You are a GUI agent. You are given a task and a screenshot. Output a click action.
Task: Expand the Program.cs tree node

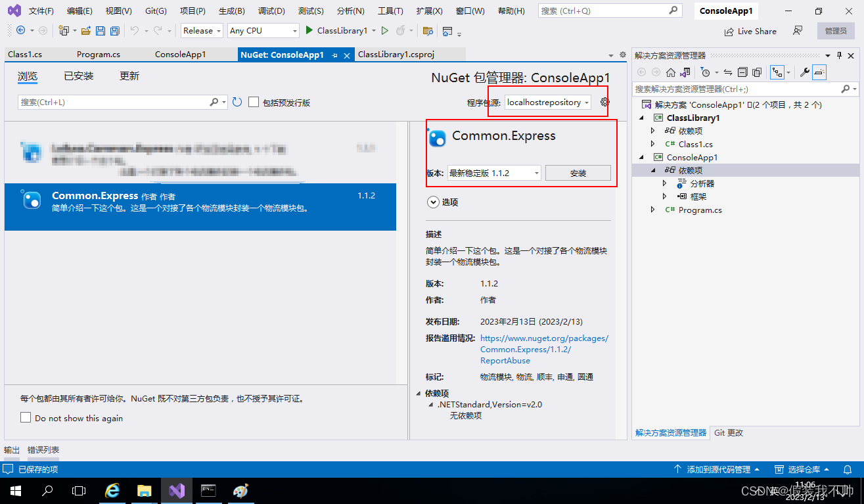(652, 210)
